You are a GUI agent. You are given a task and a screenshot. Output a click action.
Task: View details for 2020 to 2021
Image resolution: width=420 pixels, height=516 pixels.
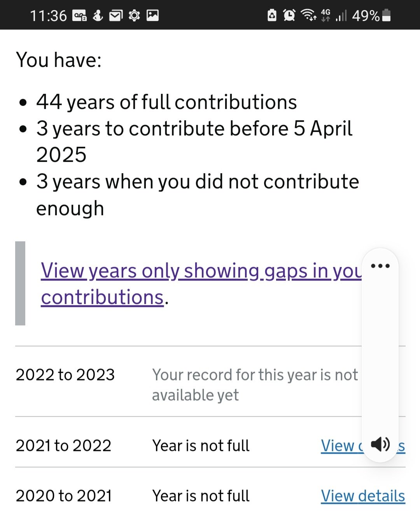[363, 496]
